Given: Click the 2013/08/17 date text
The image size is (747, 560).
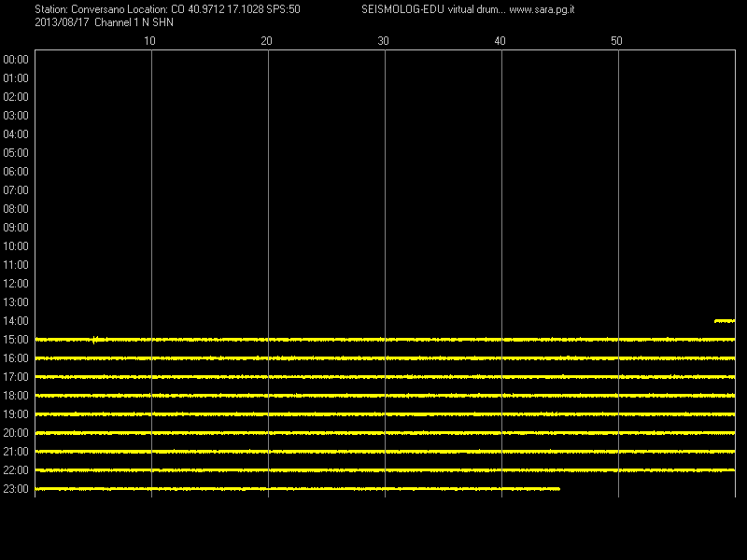Looking at the screenshot, I should [62, 22].
